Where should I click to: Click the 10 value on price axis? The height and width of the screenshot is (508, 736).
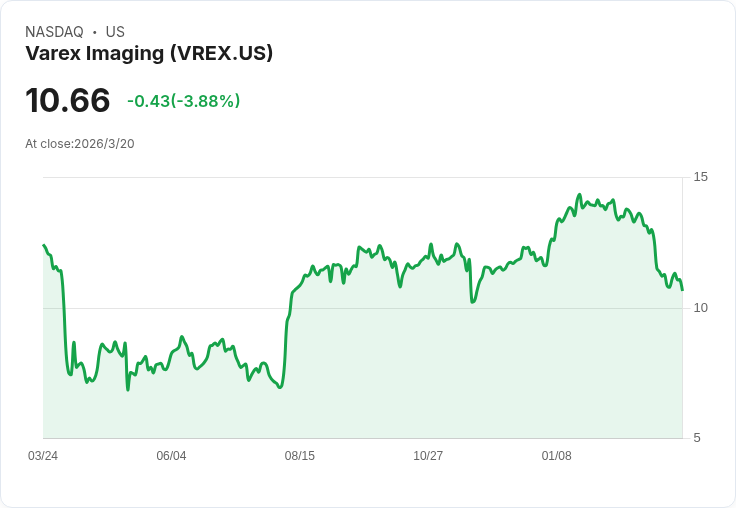(x=700, y=308)
